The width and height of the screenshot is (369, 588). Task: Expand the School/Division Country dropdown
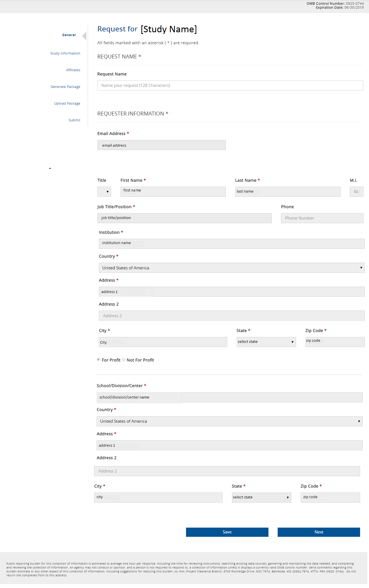point(229,421)
